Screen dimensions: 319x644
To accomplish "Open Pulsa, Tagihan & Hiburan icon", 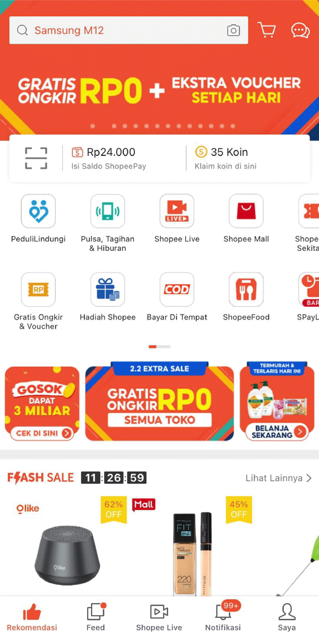I will (108, 211).
